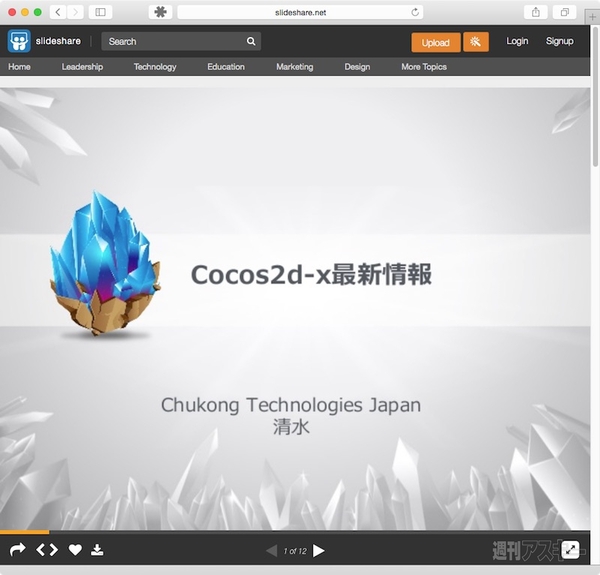
Task: Share the presentation with the arrow icon
Action: [17, 550]
